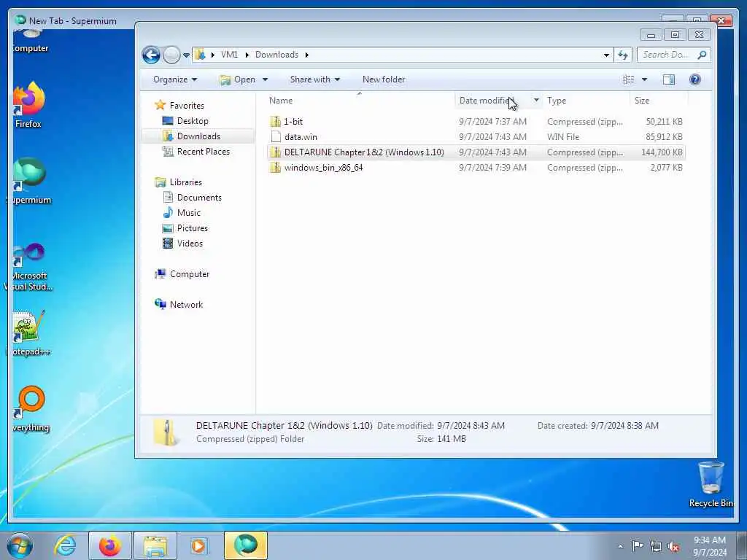
Task: Click the 1-bit zip folder icon
Action: tap(275, 122)
